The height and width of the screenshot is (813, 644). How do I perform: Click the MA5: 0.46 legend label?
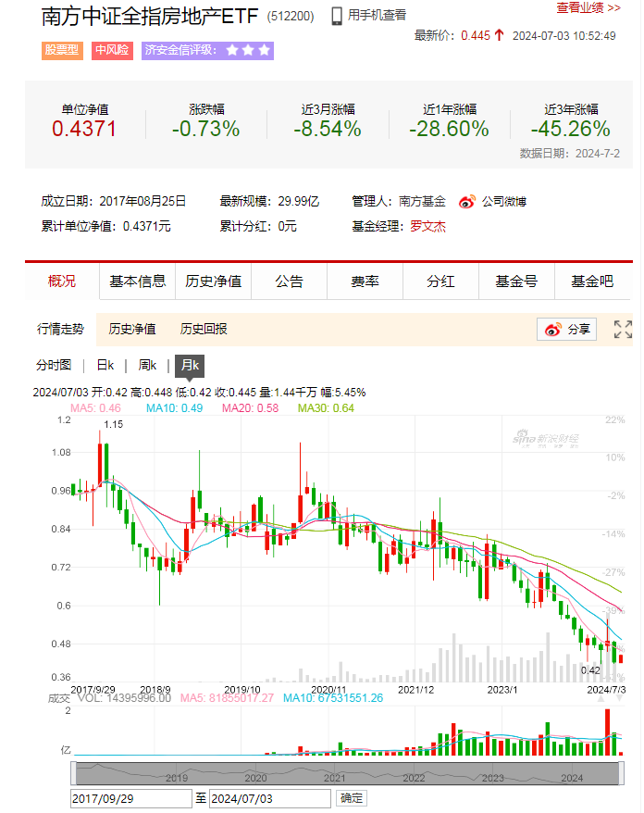(95, 408)
